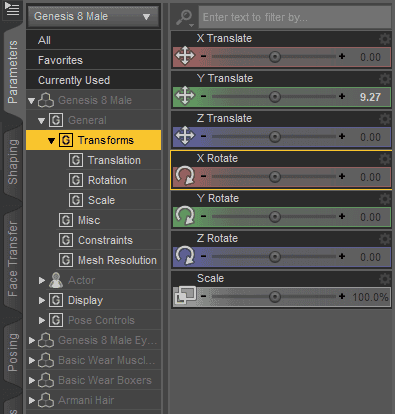Select the All category
The height and width of the screenshot is (414, 395).
coord(93,40)
